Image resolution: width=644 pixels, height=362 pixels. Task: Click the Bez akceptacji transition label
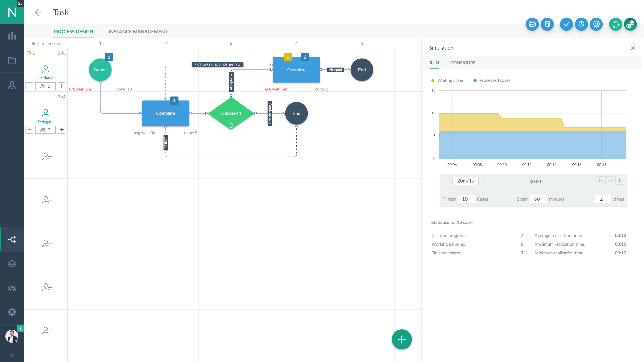(x=270, y=113)
